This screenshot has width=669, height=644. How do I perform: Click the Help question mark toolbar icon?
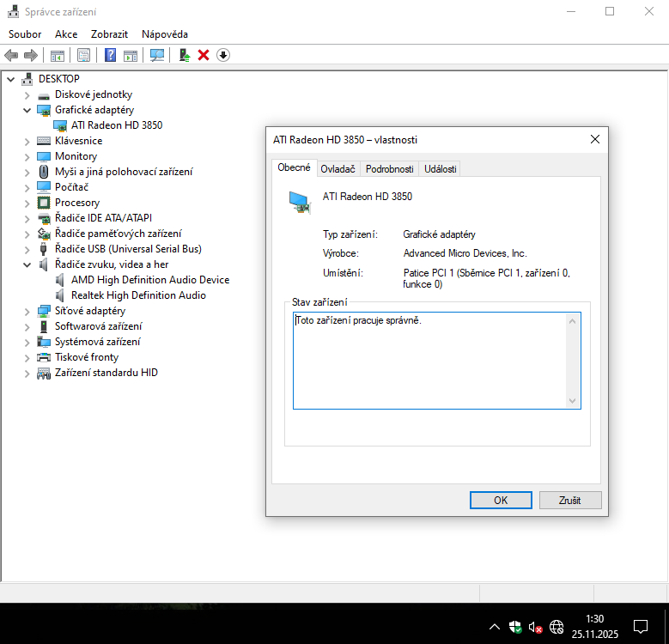click(x=111, y=55)
